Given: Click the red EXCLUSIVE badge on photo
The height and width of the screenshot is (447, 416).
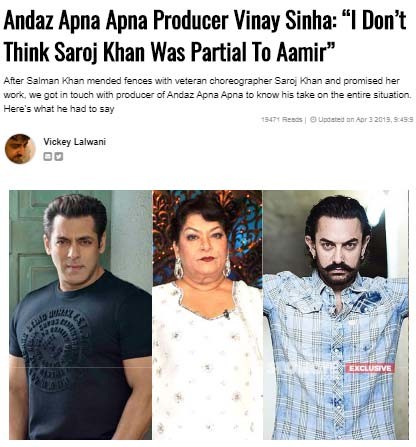Looking at the screenshot, I should pyautogui.click(x=370, y=368).
